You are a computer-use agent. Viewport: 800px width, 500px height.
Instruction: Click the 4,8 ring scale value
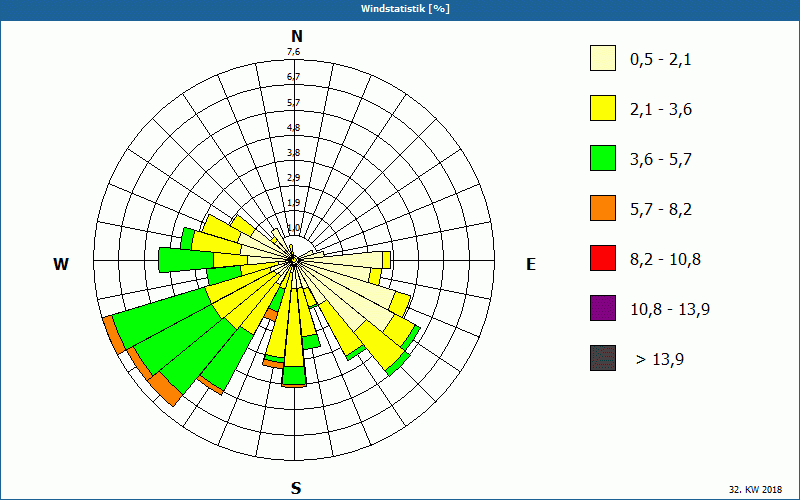tap(293, 128)
